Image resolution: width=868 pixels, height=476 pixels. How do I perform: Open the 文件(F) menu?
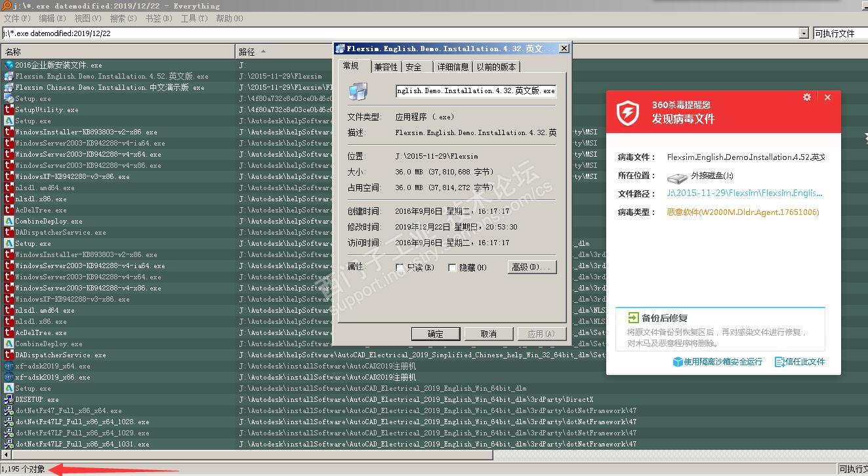coord(17,18)
